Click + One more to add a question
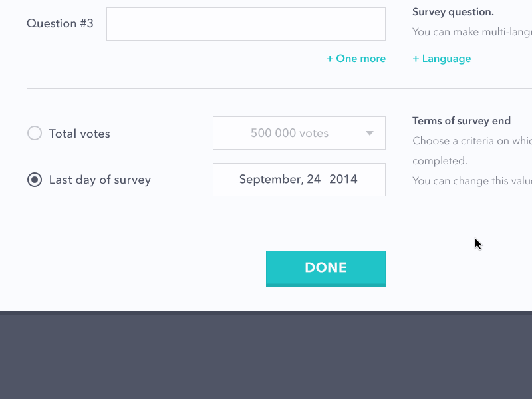This screenshot has height=399, width=532. coord(356,59)
